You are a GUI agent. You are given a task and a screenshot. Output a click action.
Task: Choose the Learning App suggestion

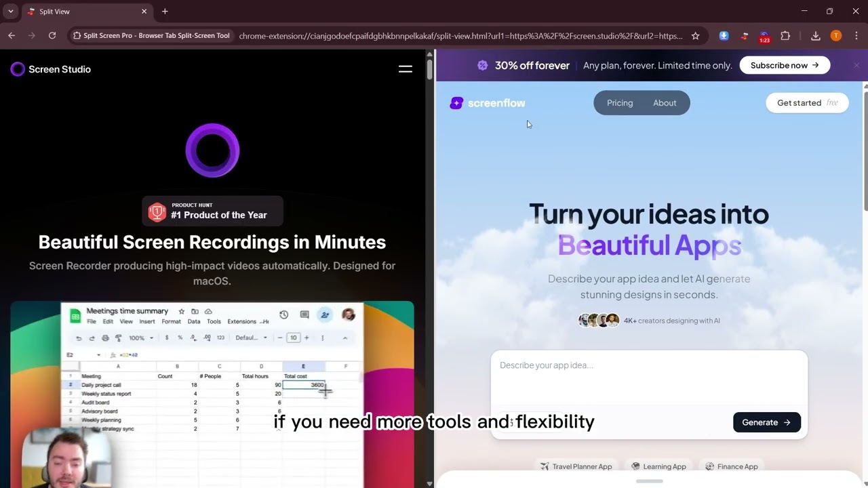(658, 466)
